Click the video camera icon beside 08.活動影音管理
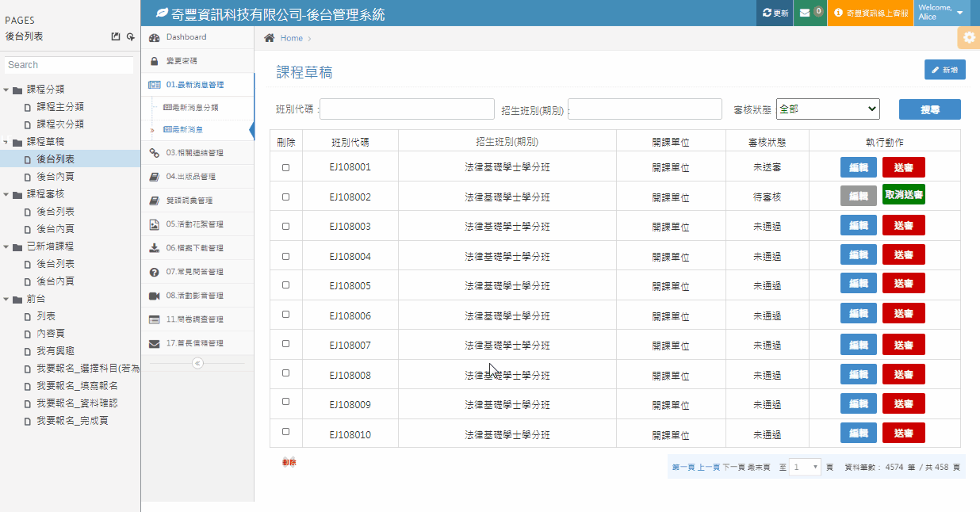 155,296
